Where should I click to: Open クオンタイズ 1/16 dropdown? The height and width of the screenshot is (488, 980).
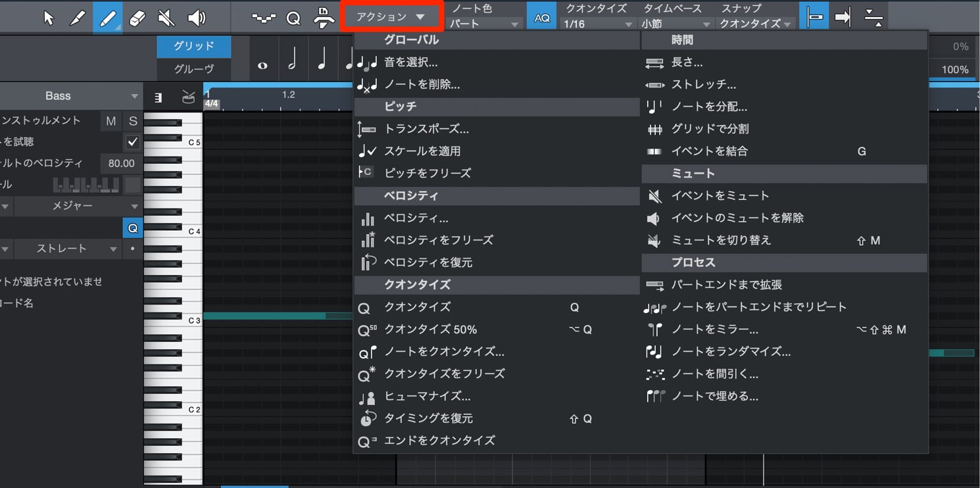pyautogui.click(x=597, y=24)
